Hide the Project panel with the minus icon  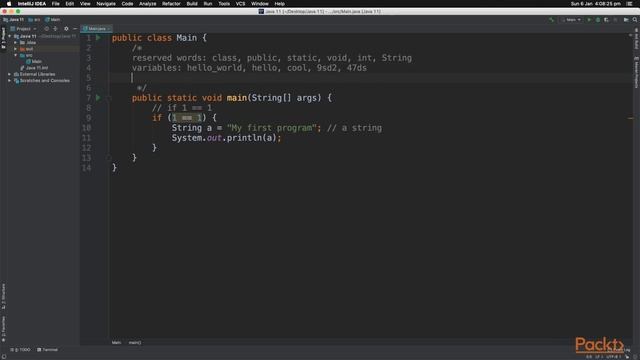pos(75,29)
